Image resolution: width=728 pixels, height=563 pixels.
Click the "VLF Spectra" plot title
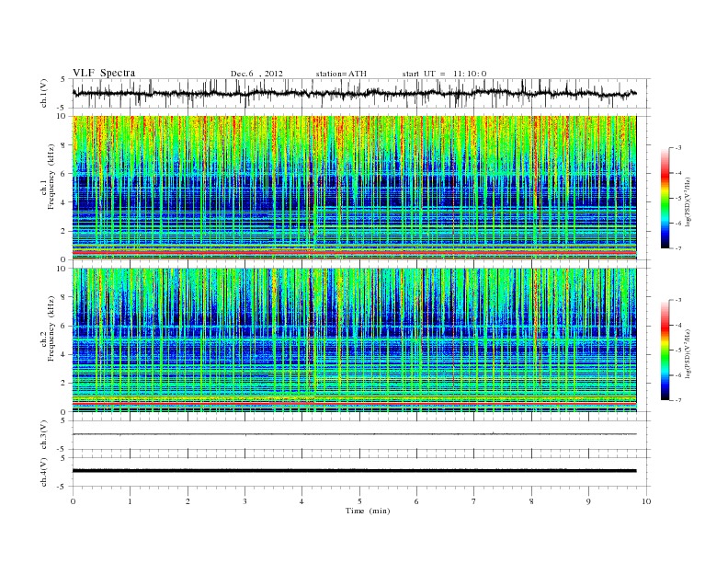pos(104,73)
